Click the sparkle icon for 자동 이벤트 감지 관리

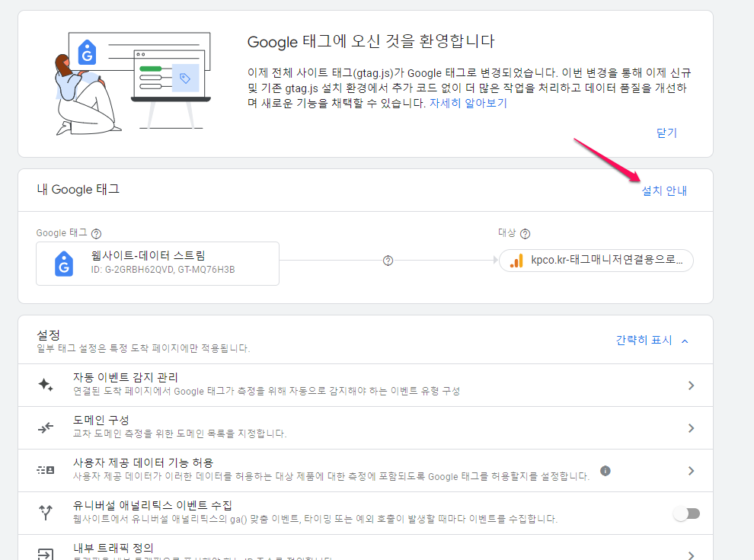click(46, 385)
